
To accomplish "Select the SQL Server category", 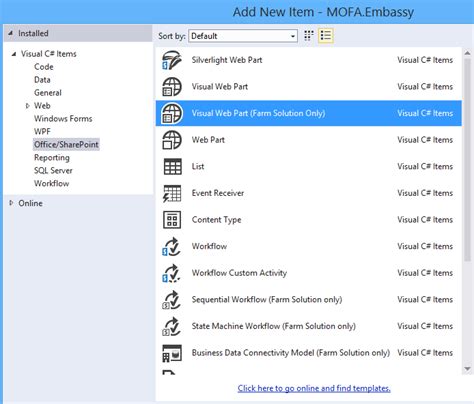I will point(53,171).
